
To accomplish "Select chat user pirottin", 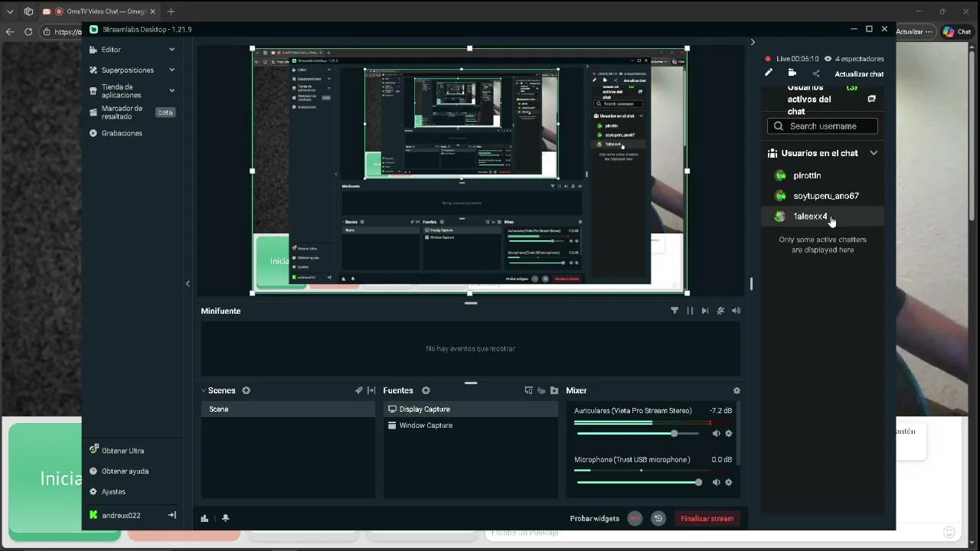I will [x=823, y=176].
